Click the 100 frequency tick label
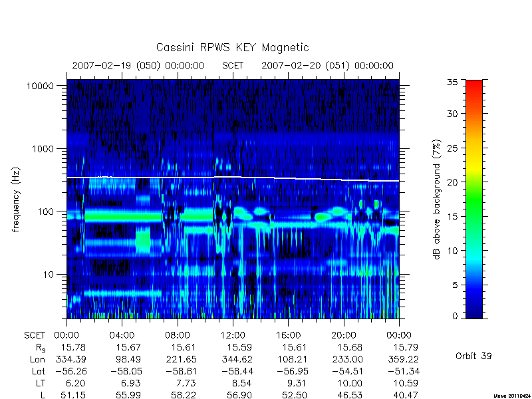532x399 pixels. pos(45,211)
